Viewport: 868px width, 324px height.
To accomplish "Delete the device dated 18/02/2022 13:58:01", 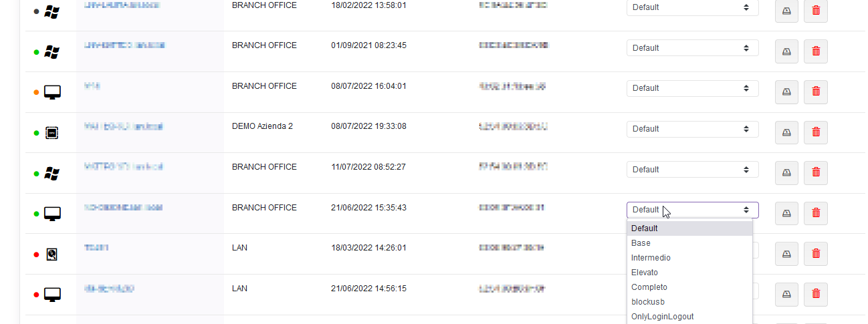I will (815, 11).
